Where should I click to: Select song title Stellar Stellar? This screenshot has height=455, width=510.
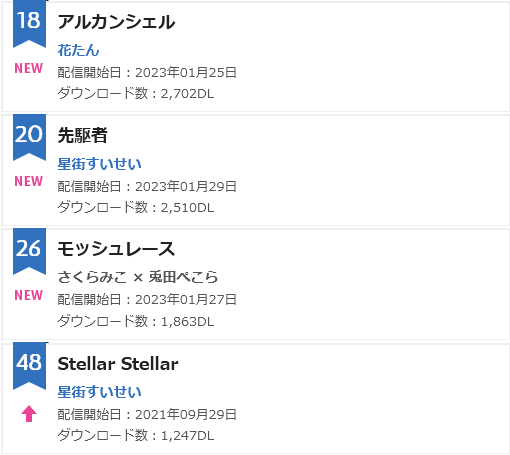click(118, 364)
